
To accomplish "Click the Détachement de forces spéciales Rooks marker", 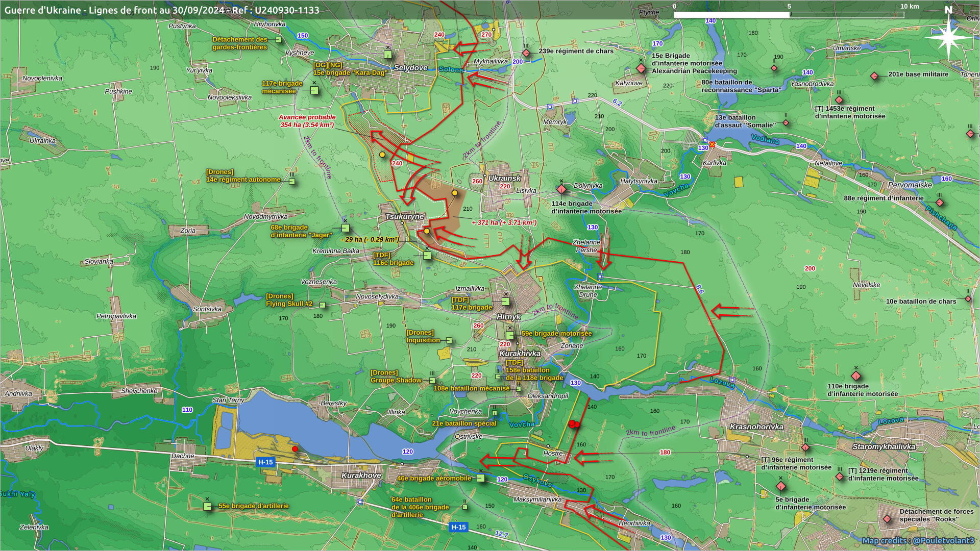I will (887, 519).
